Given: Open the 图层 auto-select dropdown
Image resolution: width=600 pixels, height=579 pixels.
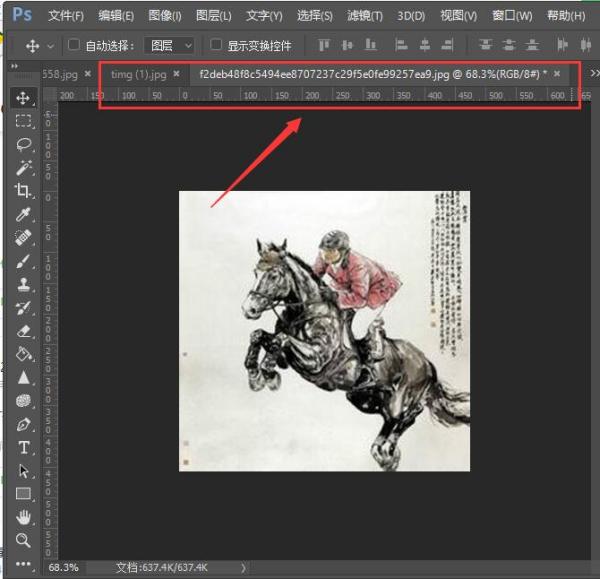Looking at the screenshot, I should (x=169, y=46).
